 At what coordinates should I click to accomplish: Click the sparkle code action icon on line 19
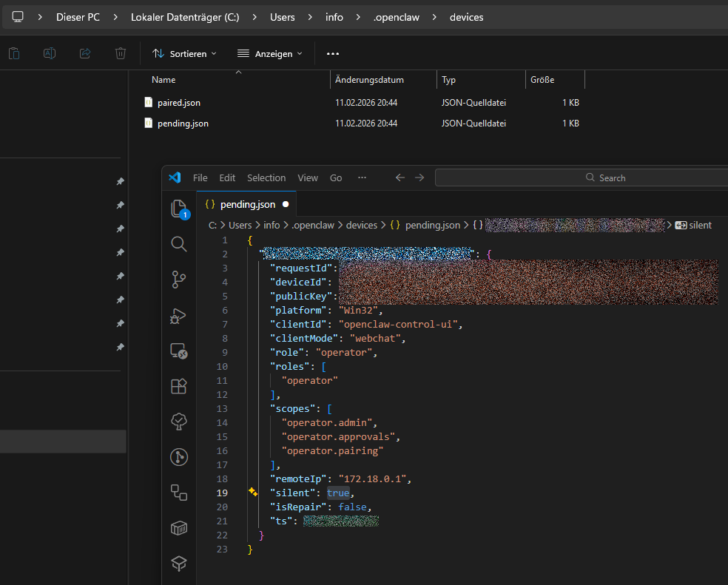pos(253,493)
